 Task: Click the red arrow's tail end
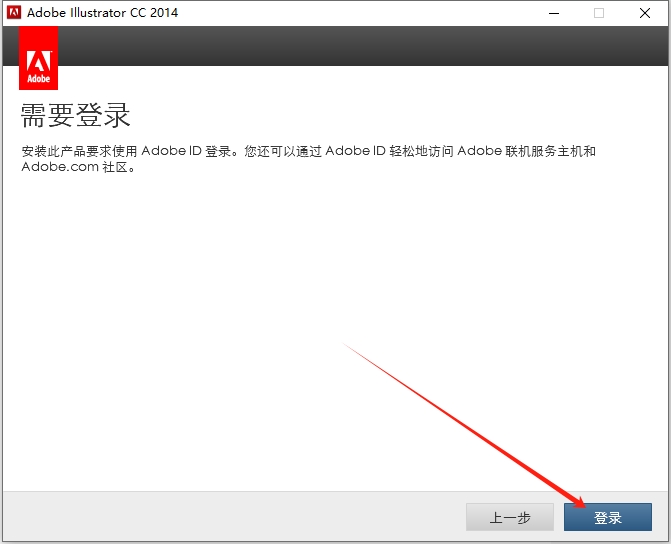[x=344, y=344]
